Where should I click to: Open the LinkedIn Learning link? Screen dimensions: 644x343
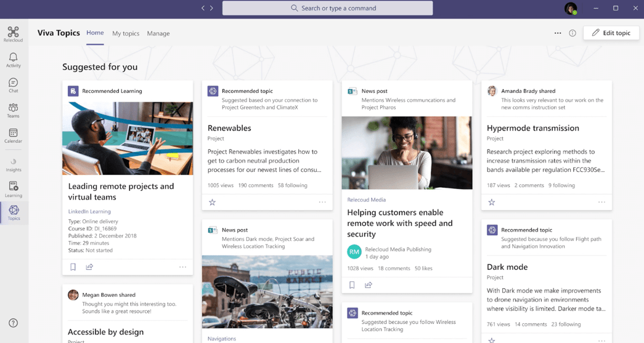(89, 212)
